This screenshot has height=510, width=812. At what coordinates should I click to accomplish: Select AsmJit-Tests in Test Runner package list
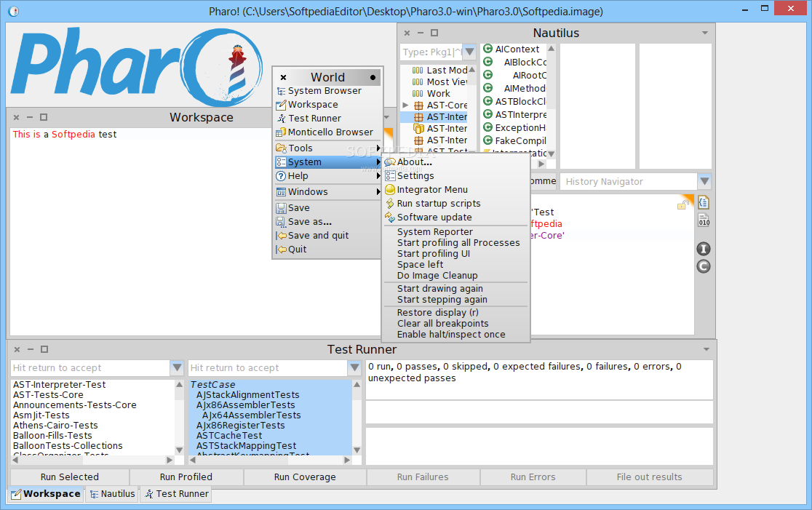coord(41,415)
